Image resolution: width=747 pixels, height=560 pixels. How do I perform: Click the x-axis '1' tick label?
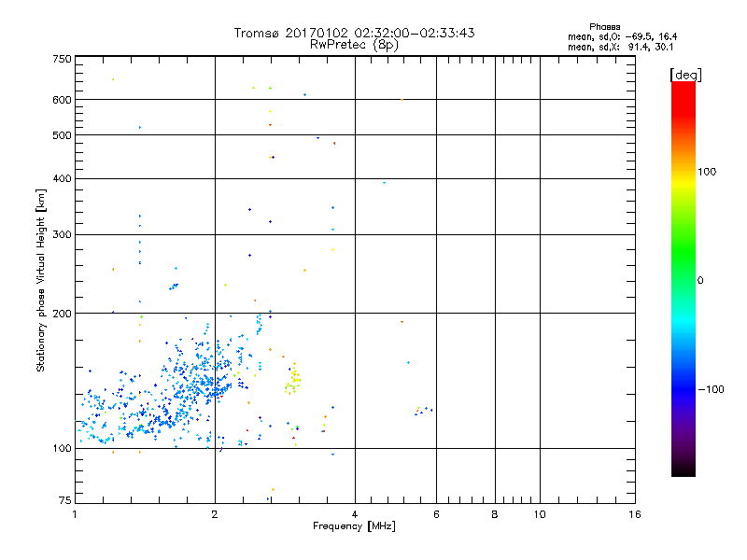(75, 514)
